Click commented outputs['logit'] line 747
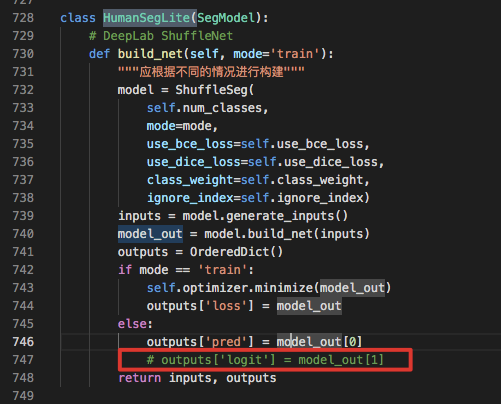Screen dimensions: 501x404 pos(265,360)
